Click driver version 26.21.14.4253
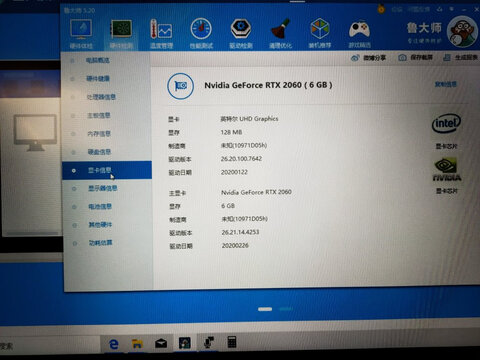This screenshot has width=480, height=360. click(x=240, y=232)
